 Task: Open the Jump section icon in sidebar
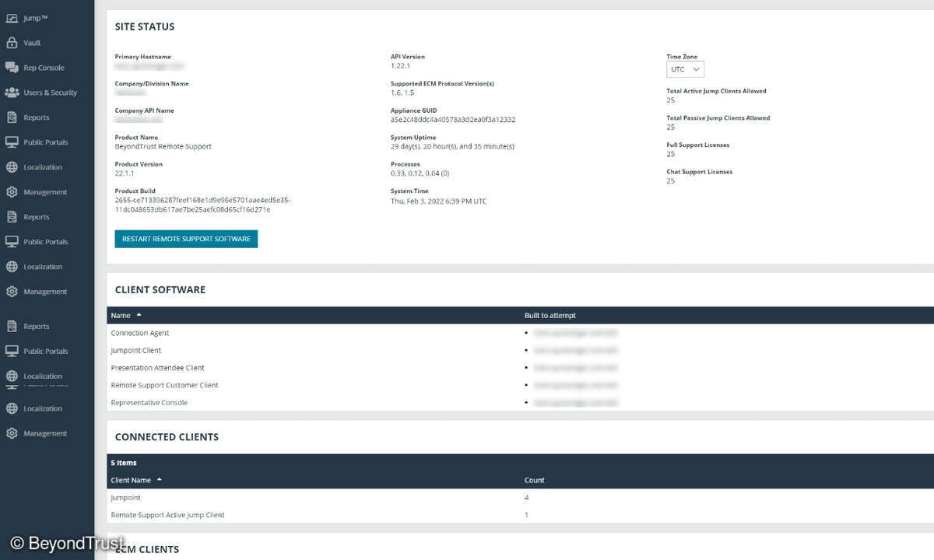(x=12, y=18)
